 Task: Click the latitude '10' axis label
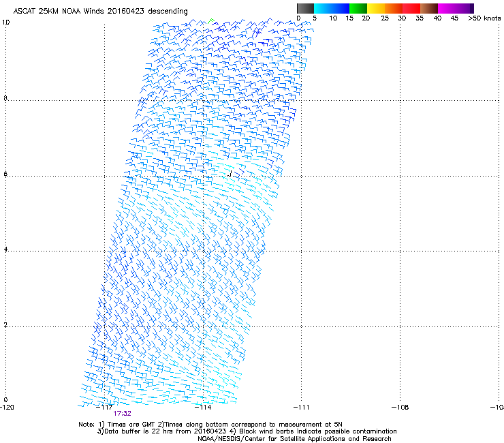5,22
